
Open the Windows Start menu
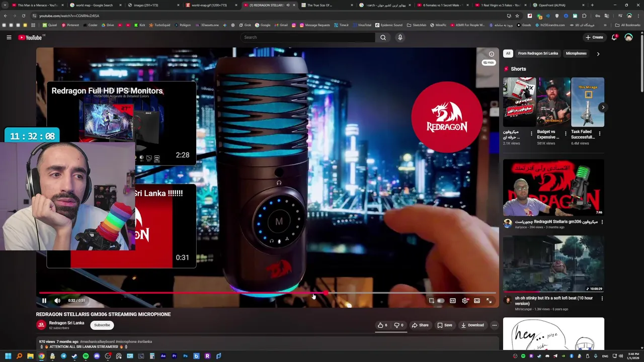[8, 356]
